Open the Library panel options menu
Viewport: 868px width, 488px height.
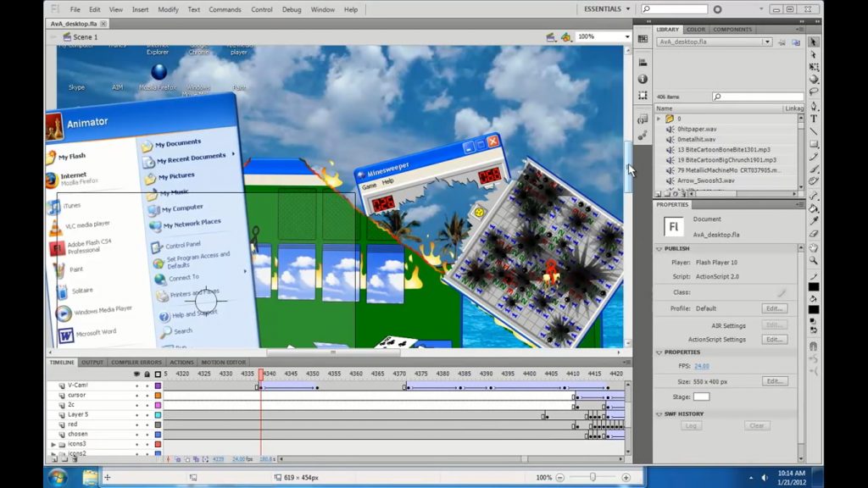click(x=799, y=30)
